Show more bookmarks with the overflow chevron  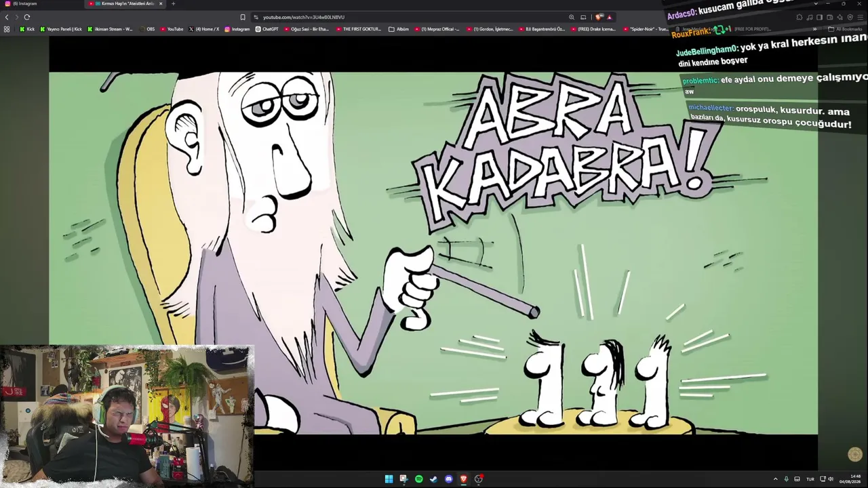coord(814,29)
